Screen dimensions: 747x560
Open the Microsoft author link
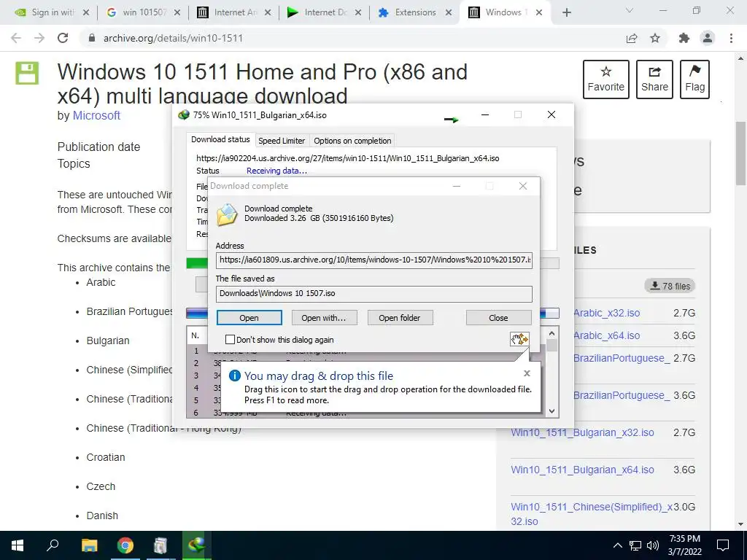(96, 116)
